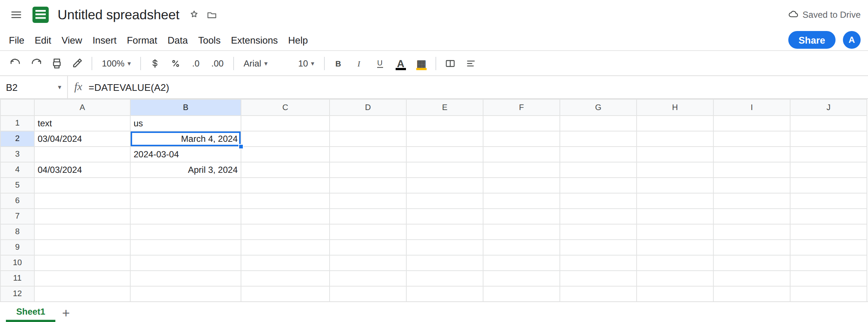Click the Redo arrow
This screenshot has width=868, height=322.
coord(36,64)
